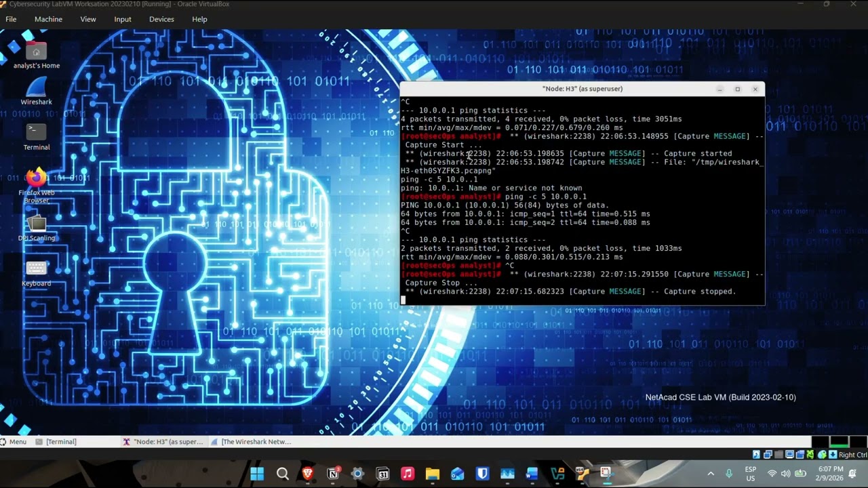Open the VirtualBox Machine menu
This screenshot has width=868, height=488.
[48, 19]
